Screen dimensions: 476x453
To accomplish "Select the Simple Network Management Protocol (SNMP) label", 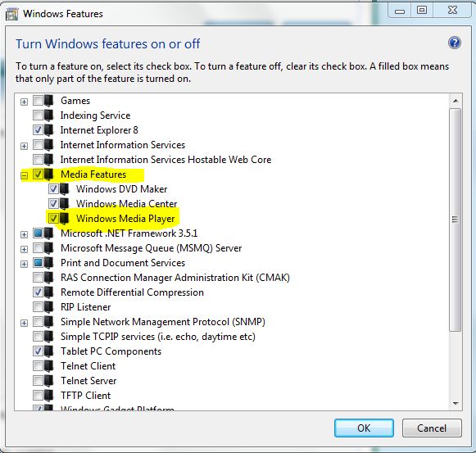I will pos(163,322).
